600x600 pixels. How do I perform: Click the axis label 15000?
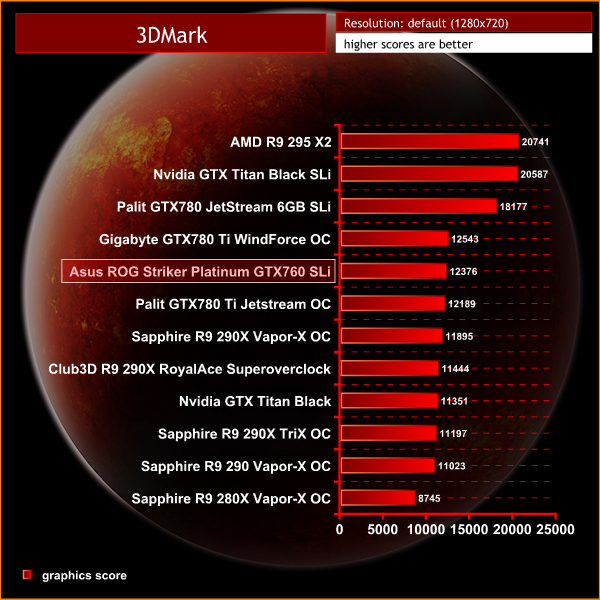pyautogui.click(x=469, y=530)
